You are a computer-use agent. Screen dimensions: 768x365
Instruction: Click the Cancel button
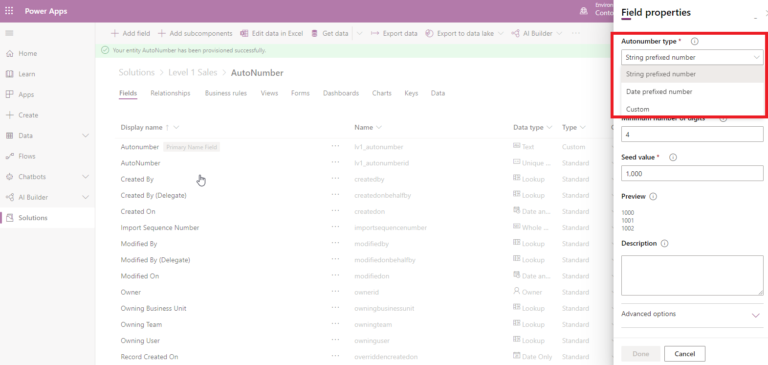pos(685,354)
